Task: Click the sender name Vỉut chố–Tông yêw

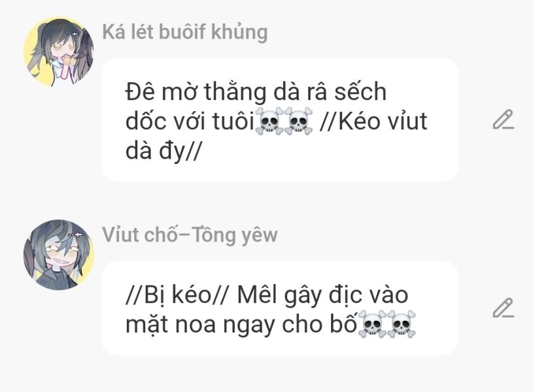Action: pos(190,235)
